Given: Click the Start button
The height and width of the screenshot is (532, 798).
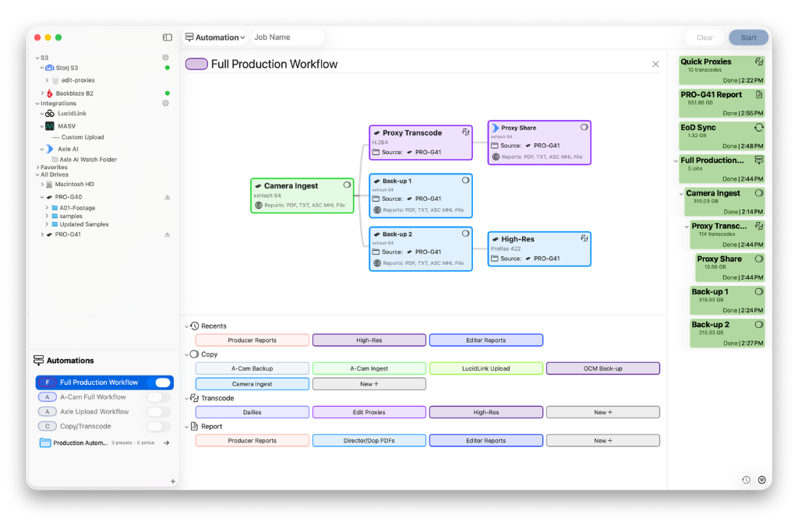Looking at the screenshot, I should pyautogui.click(x=748, y=37).
